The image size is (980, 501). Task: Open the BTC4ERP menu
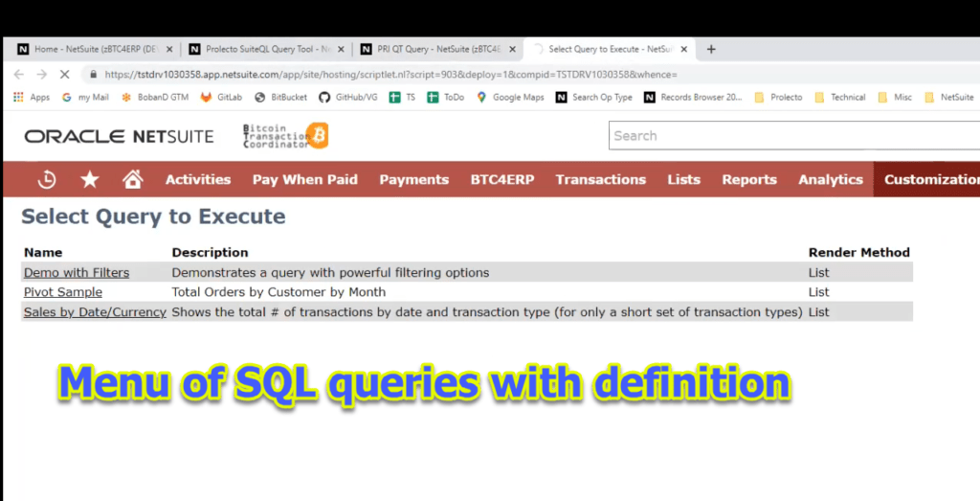(501, 179)
